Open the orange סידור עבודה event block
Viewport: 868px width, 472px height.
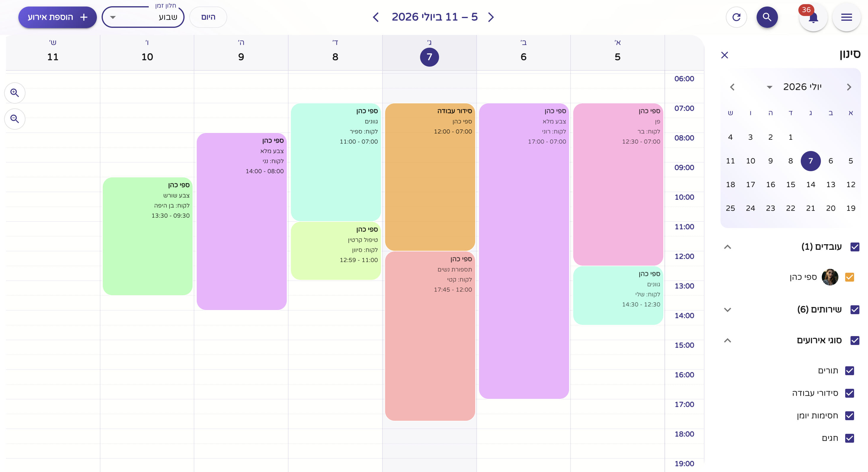click(430, 177)
